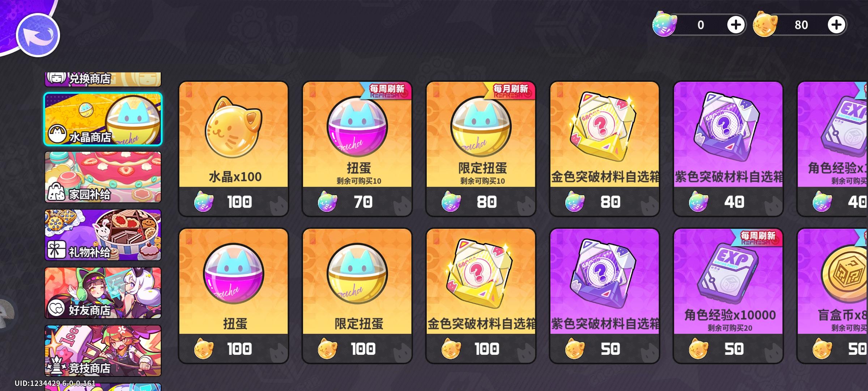The image size is (868, 391).
Task: Buy 紫色突破材料自选箱 for 40 rainbow
Action: (728, 149)
